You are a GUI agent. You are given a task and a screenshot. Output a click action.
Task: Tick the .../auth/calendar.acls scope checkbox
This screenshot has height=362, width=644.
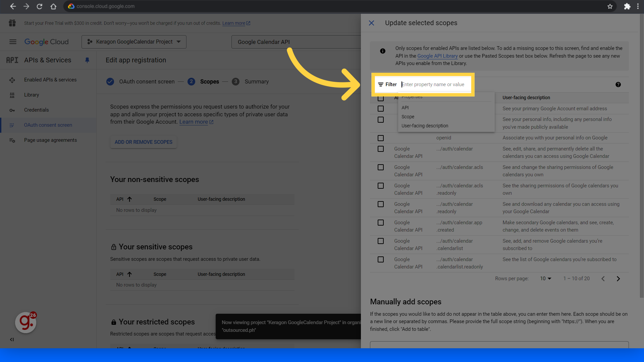pos(380,167)
